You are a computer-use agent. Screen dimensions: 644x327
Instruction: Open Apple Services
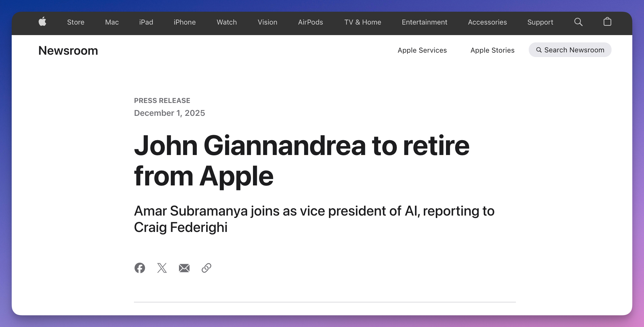click(422, 50)
